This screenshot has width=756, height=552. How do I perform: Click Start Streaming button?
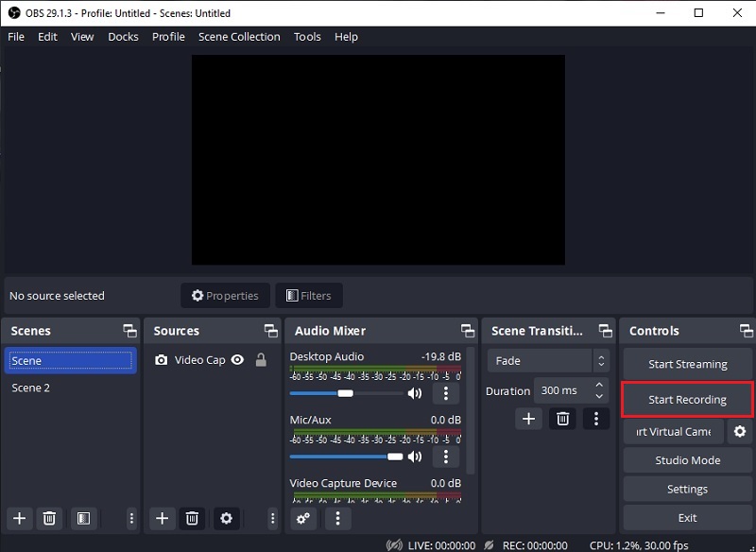(688, 364)
